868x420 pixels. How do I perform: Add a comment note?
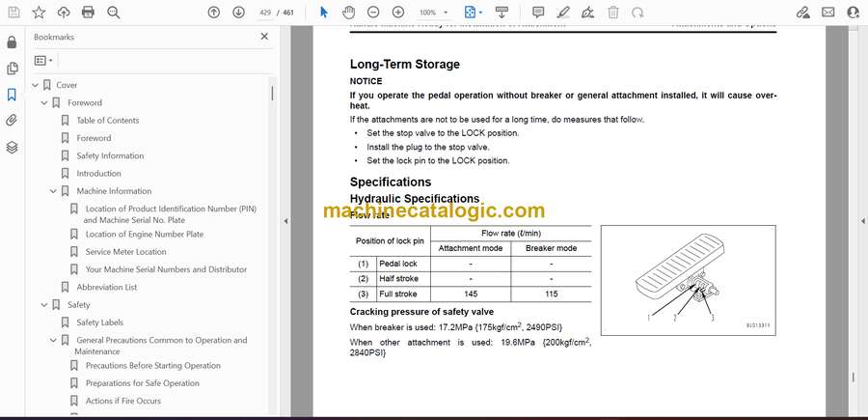coord(538,13)
